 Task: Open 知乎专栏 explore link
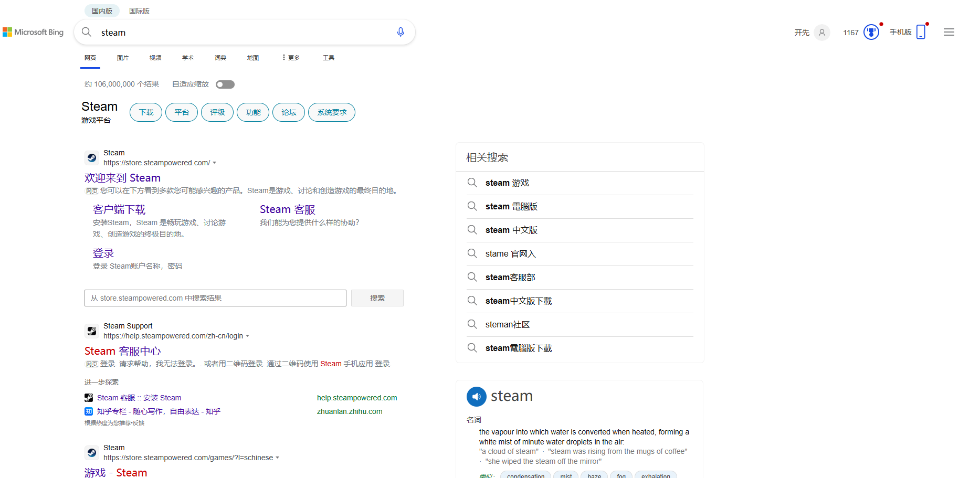click(159, 411)
